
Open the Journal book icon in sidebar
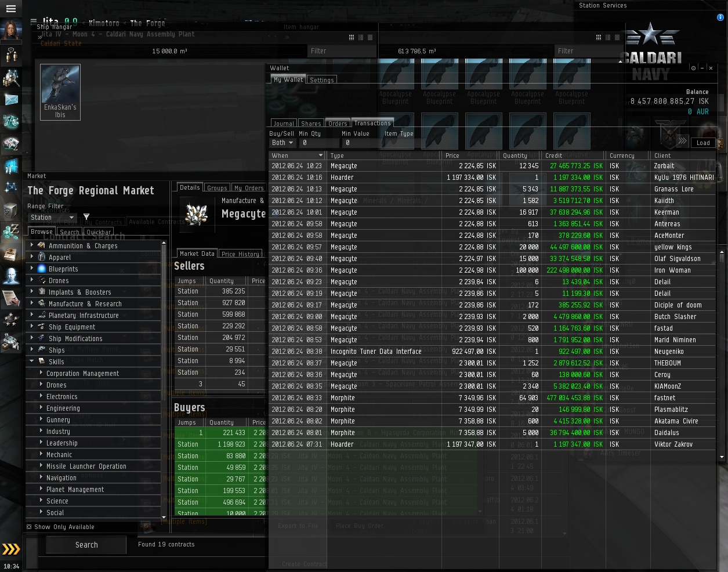click(11, 254)
